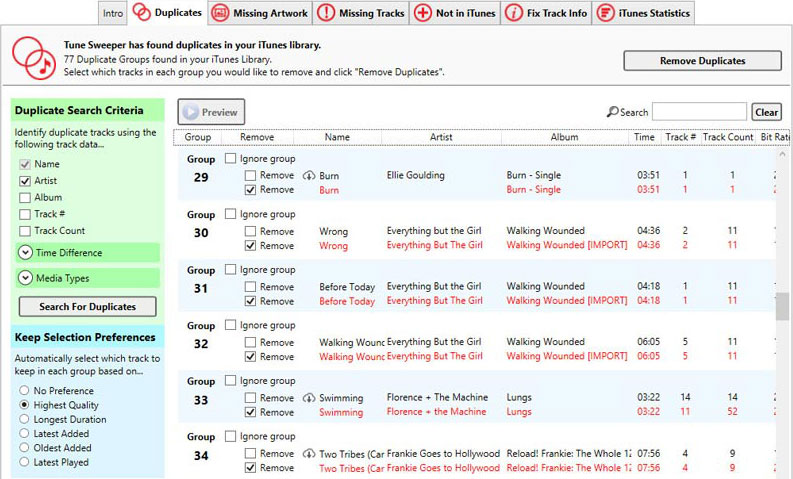The image size is (793, 479).
Task: Switch to Missing Tracks tab
Action: pyautogui.click(x=362, y=13)
